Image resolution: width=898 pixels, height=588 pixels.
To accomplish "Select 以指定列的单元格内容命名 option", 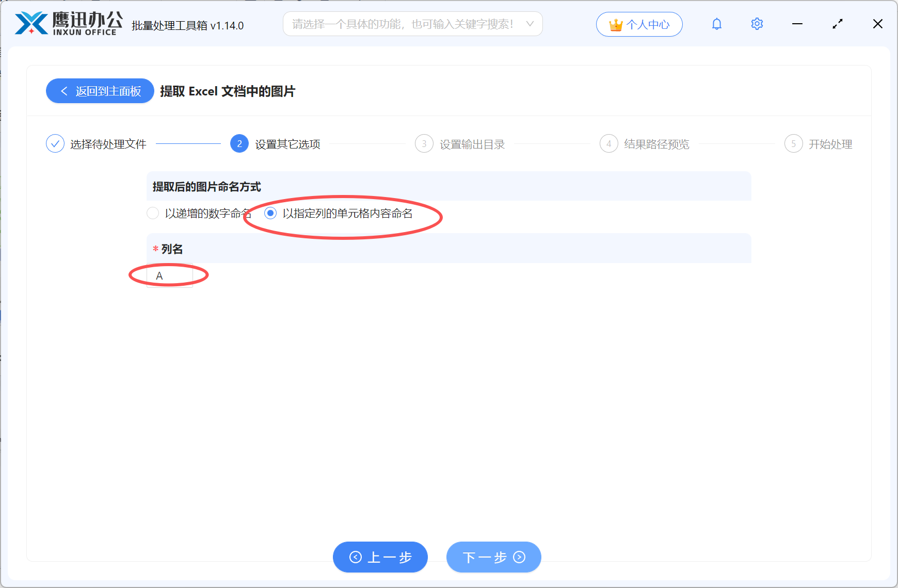I will pyautogui.click(x=349, y=213).
